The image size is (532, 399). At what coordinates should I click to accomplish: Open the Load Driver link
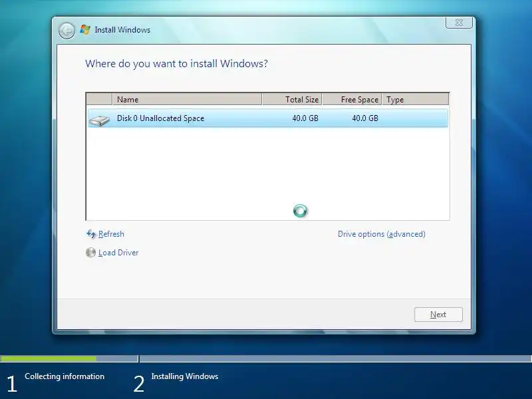click(118, 253)
